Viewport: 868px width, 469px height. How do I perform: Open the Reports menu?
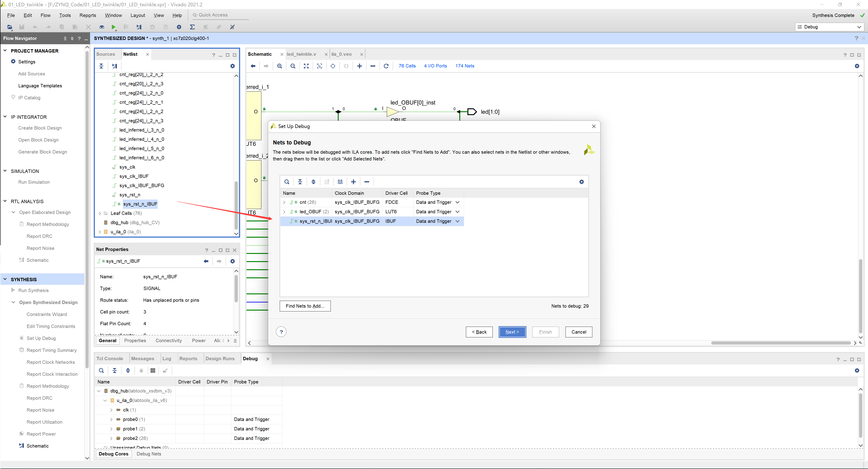(88, 15)
